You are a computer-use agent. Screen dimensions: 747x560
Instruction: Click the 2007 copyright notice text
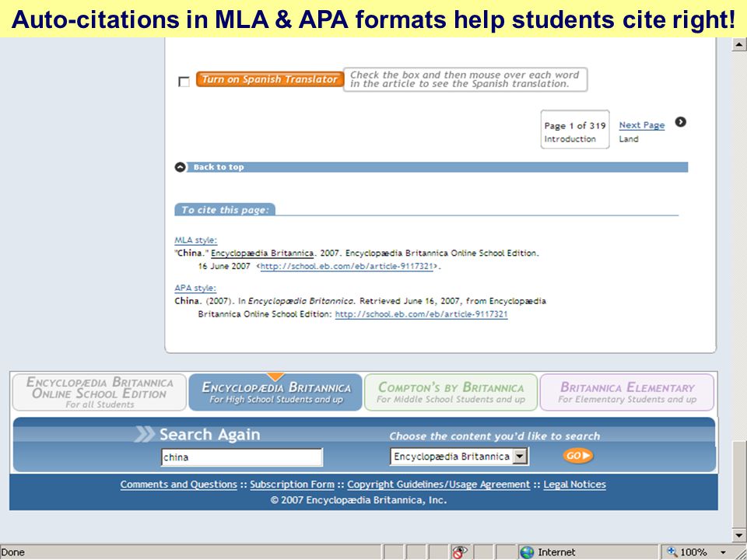click(358, 500)
